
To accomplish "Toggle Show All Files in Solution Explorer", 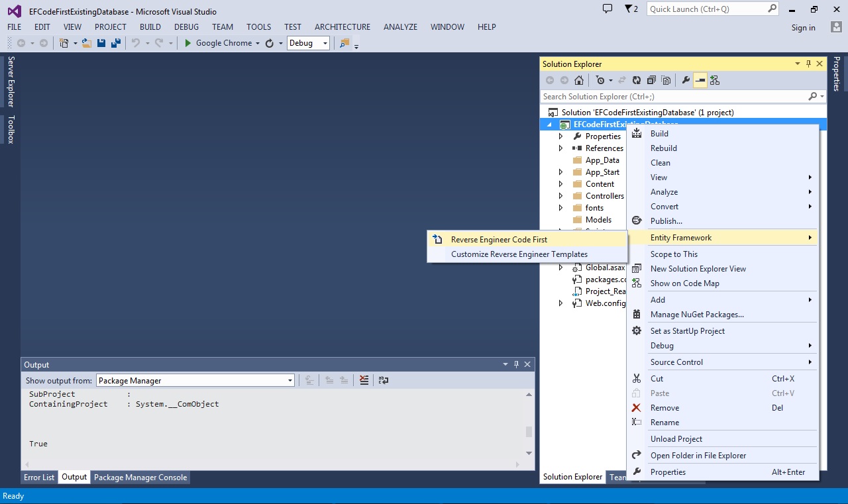I will pos(666,80).
